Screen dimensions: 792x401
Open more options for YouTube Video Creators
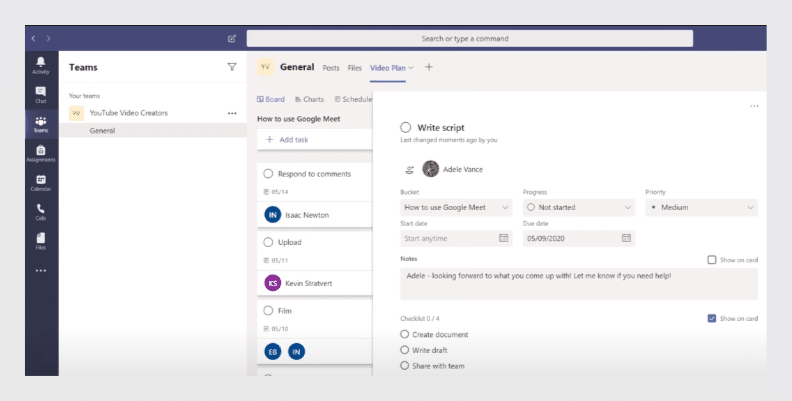pos(232,113)
